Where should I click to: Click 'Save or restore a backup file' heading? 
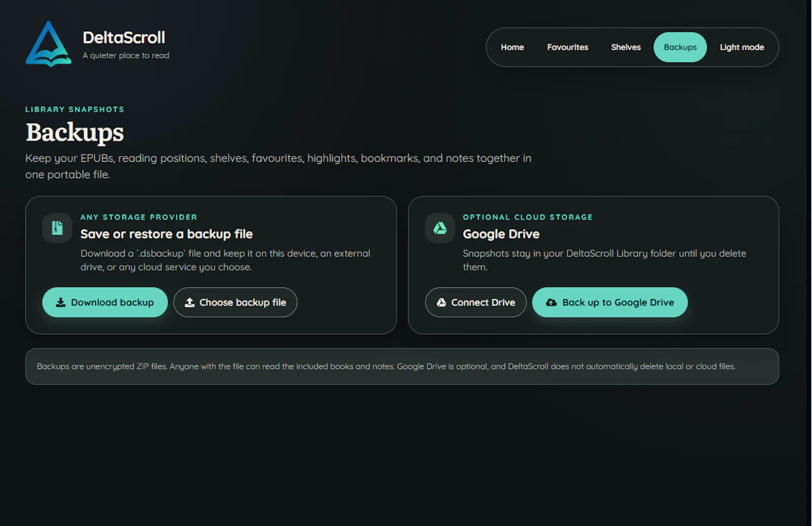click(166, 234)
